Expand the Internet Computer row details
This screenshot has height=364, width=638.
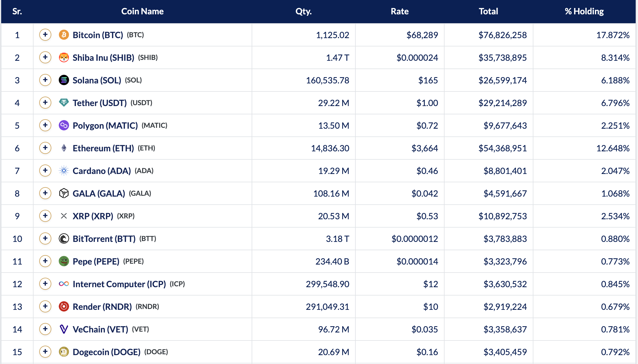point(45,284)
